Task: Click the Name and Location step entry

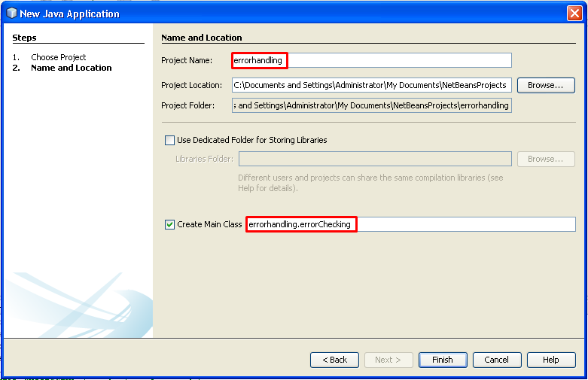Action: click(x=72, y=68)
